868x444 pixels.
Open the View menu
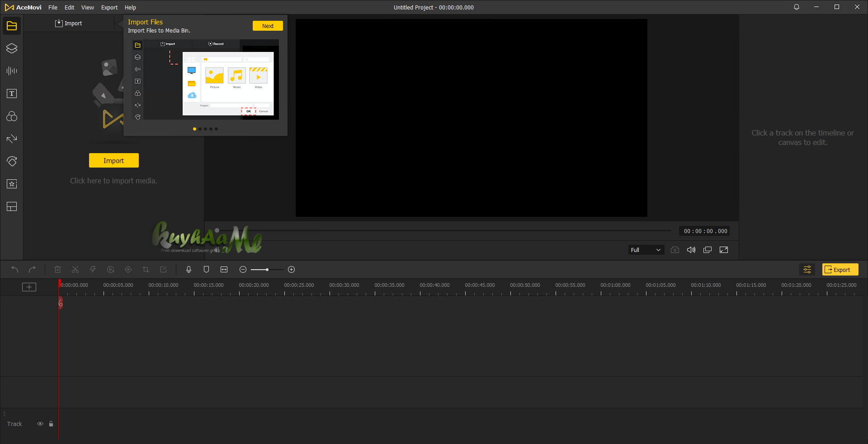88,7
